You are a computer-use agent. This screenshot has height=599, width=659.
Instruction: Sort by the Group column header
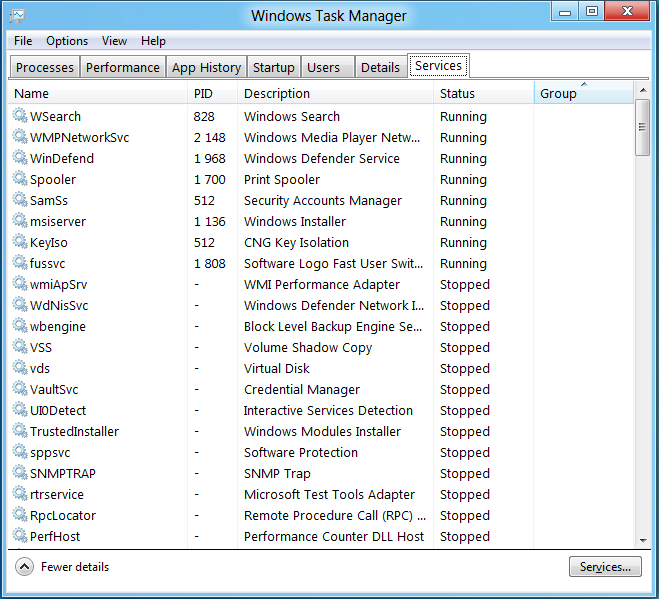point(584,93)
